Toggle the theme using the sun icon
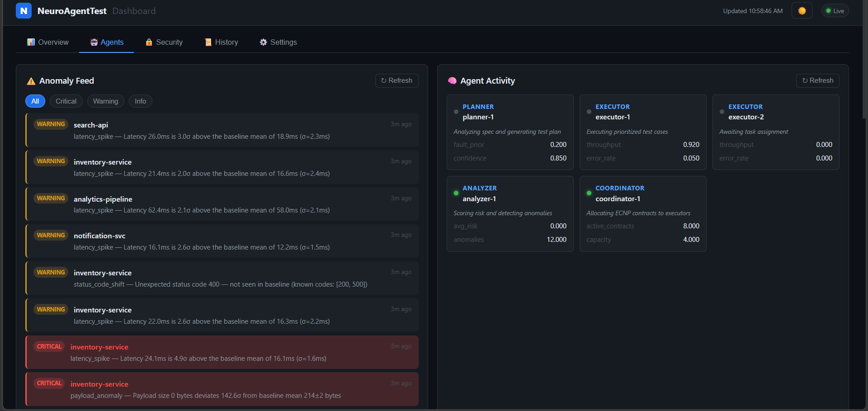Viewport: 868px width, 411px height. [802, 10]
